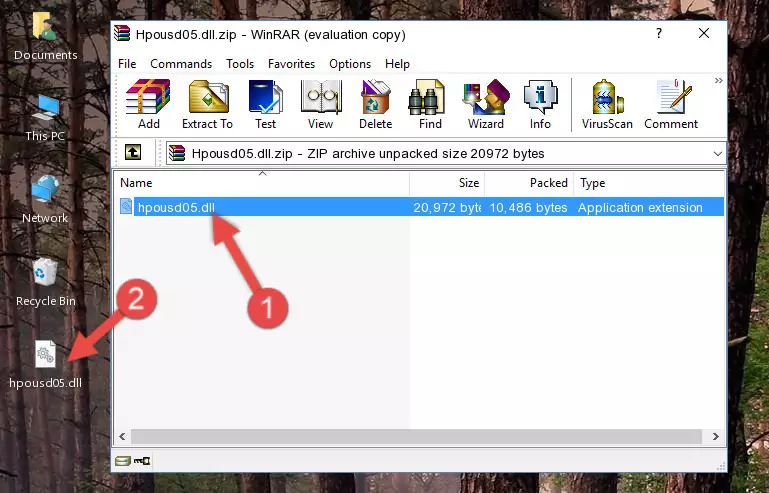The image size is (769, 493).
Task: Run the Test archive tool
Action: [265, 104]
